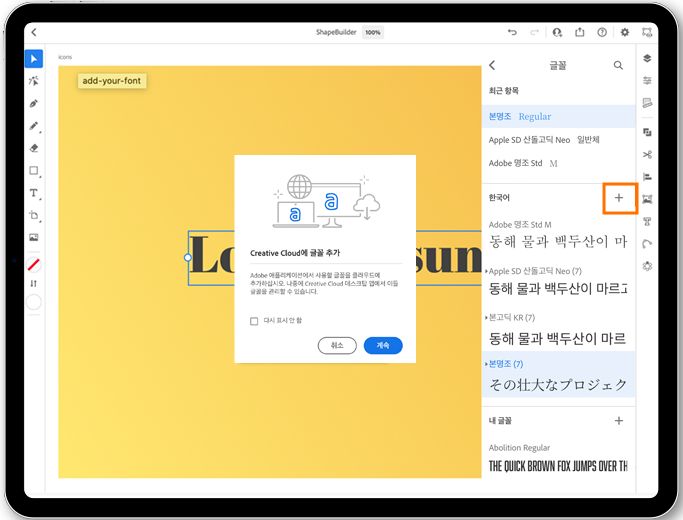Click the 취소 cancel button
The height and width of the screenshot is (520, 683).
[x=337, y=345]
